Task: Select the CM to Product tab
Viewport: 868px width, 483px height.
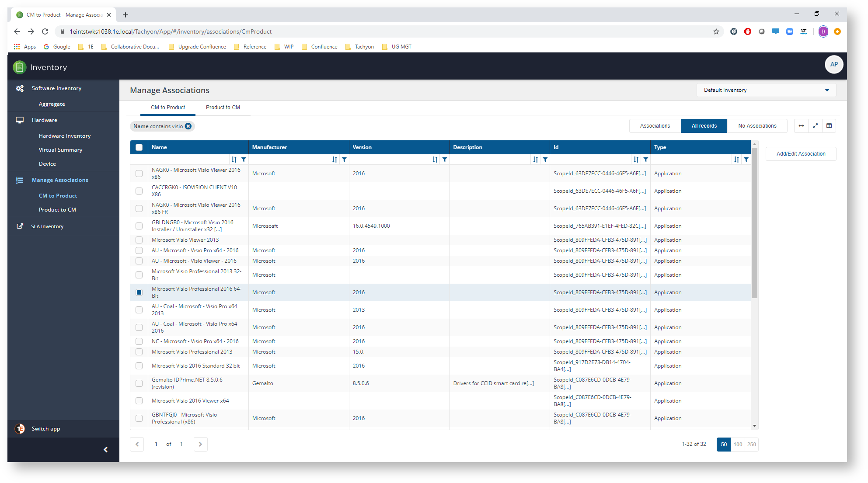Action: (x=168, y=107)
